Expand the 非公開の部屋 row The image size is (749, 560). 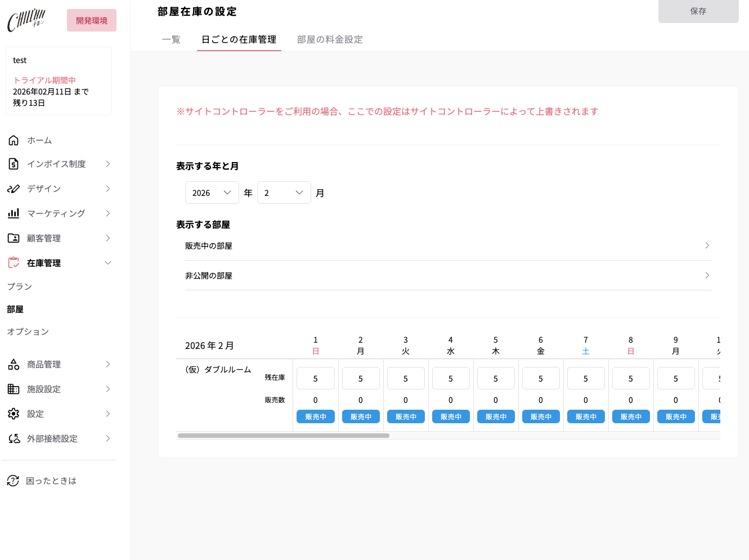[448, 276]
